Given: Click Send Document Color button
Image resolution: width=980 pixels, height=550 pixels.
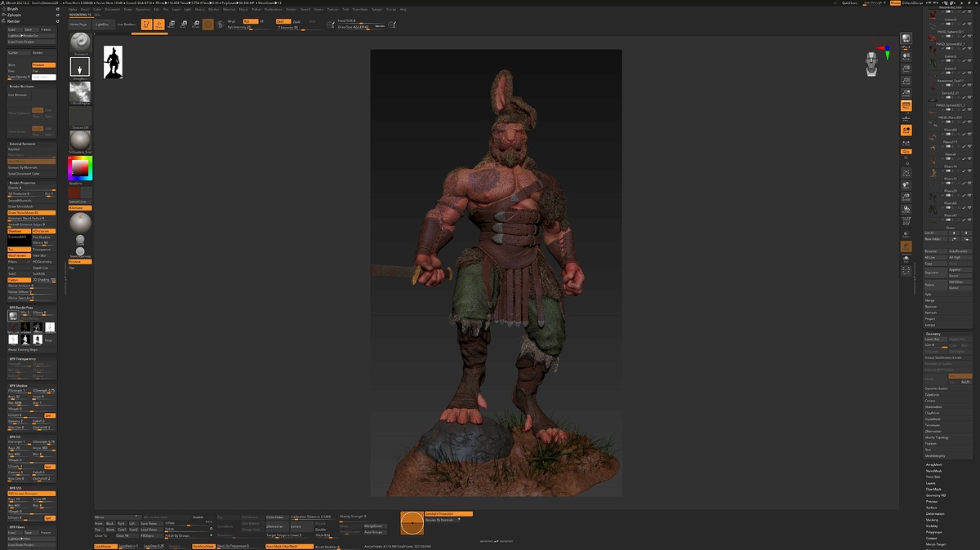Looking at the screenshot, I should (31, 174).
